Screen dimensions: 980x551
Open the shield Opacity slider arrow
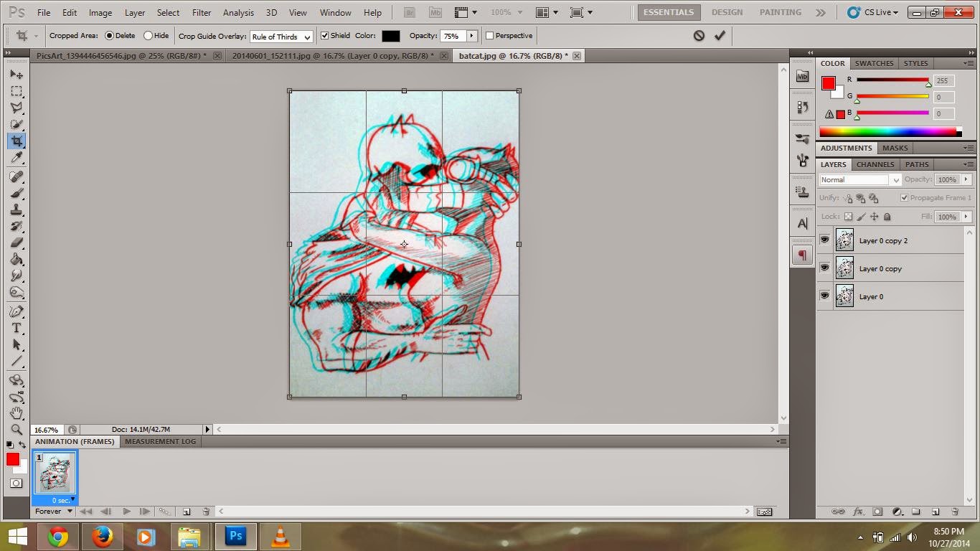point(472,36)
